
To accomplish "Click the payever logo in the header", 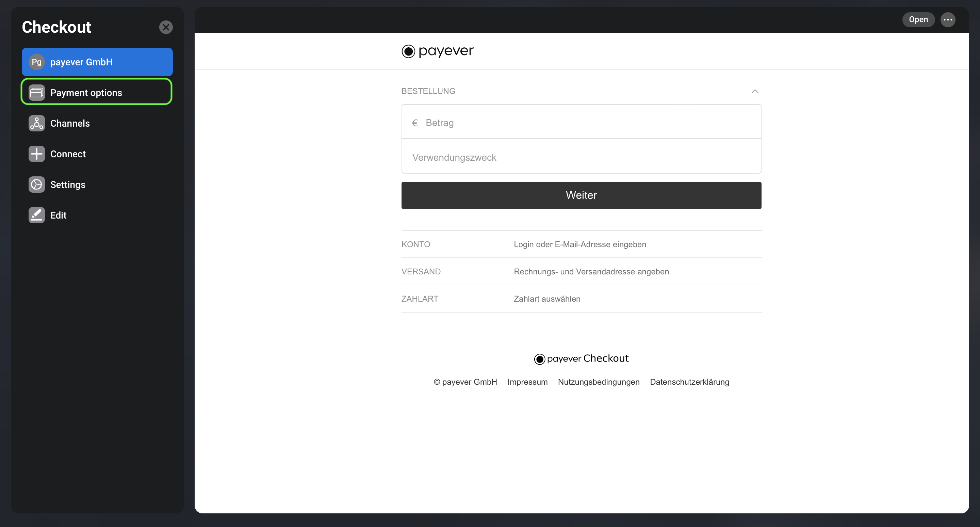I will (438, 51).
